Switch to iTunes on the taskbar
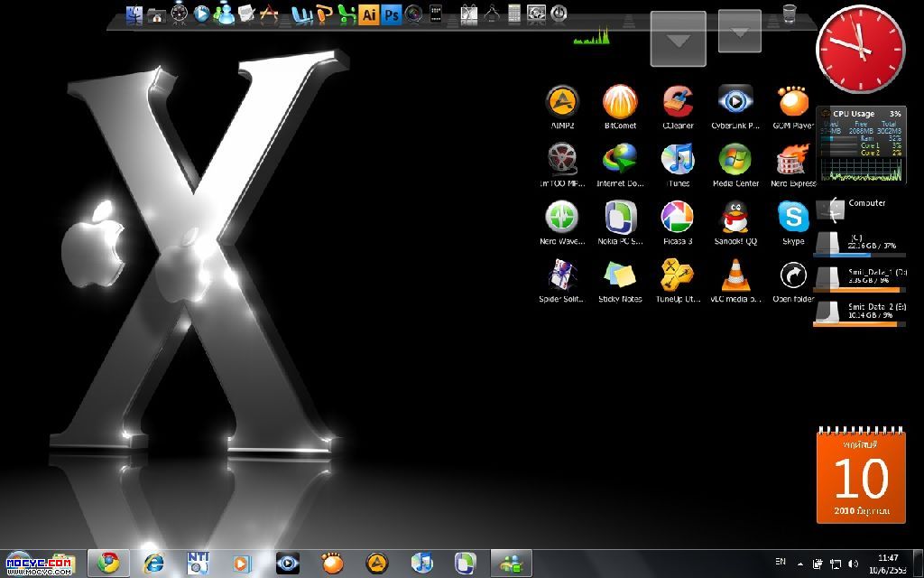Screen dimensions: 924x578 coord(422,564)
